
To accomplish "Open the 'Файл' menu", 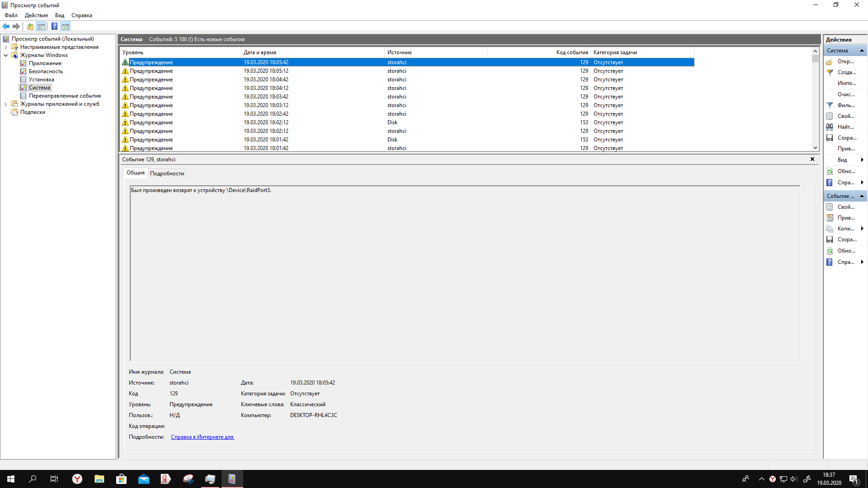I will click(11, 15).
